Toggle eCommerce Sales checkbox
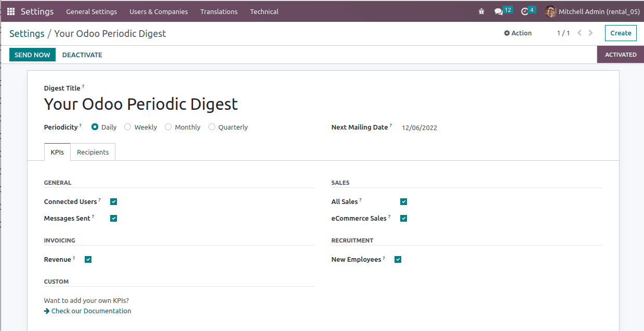Image resolution: width=644 pixels, height=331 pixels. 403,219
